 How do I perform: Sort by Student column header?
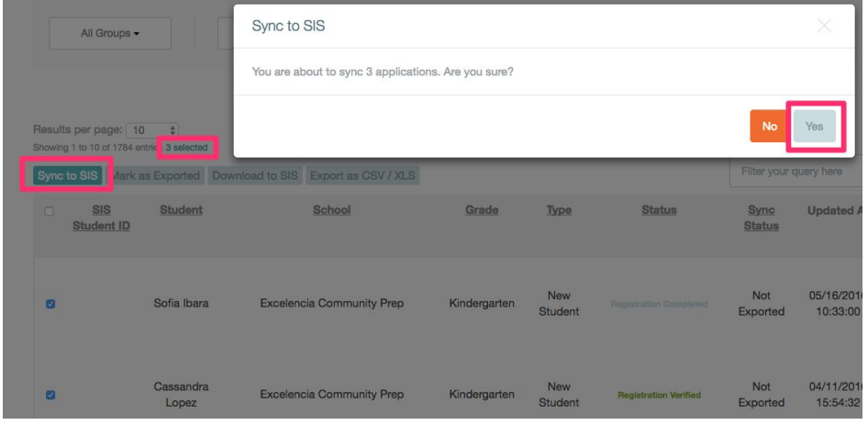click(x=181, y=210)
